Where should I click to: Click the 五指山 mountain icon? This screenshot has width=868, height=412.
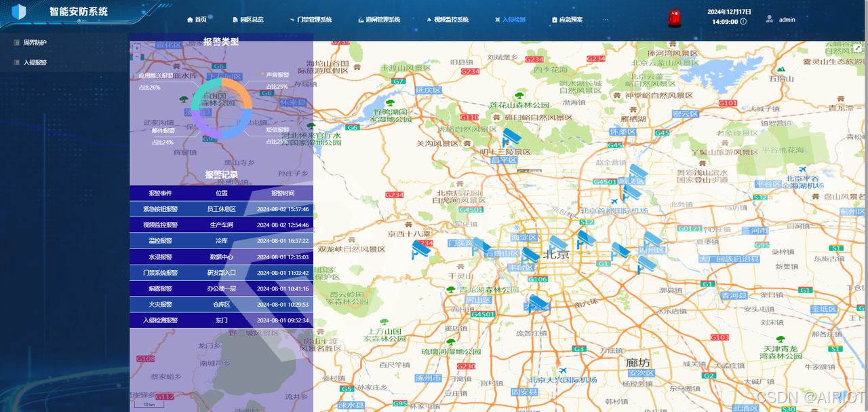click(781, 70)
